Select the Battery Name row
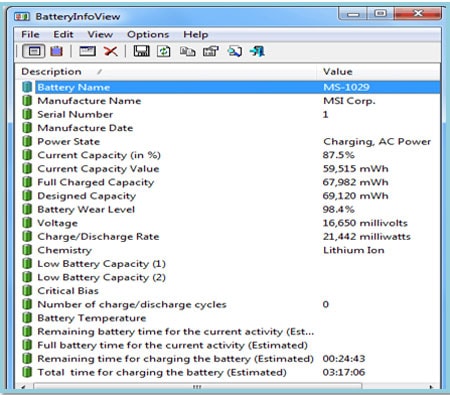The image size is (450, 395). 228,87
